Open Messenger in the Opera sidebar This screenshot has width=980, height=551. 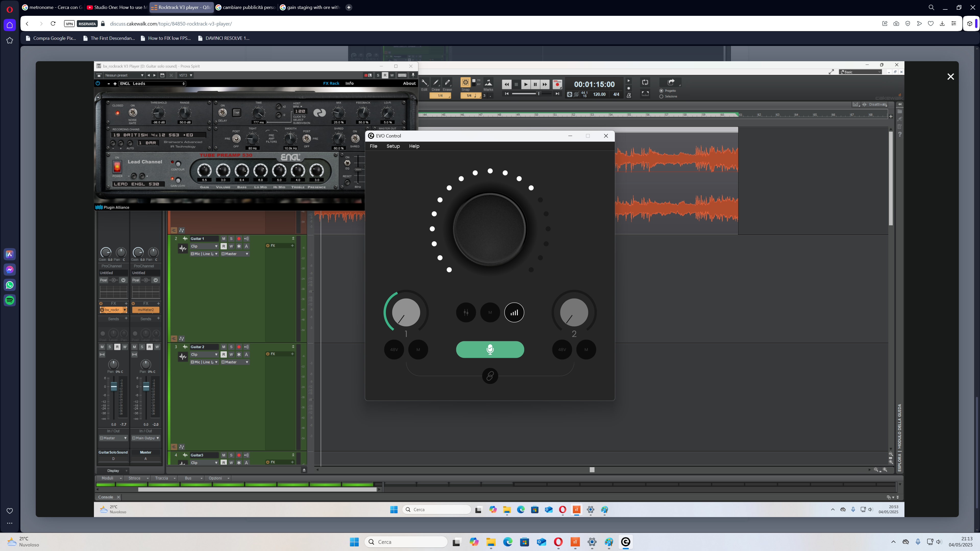10,269
